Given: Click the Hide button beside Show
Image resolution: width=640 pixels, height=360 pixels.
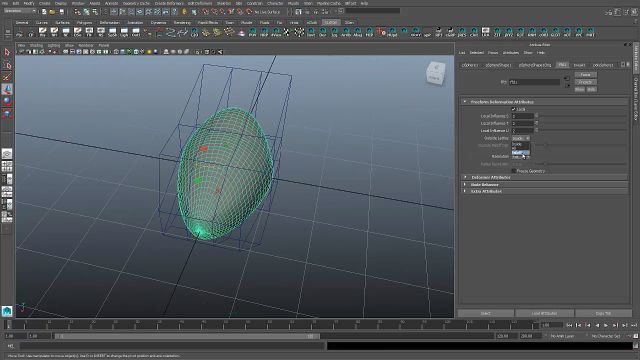Looking at the screenshot, I should coord(591,89).
